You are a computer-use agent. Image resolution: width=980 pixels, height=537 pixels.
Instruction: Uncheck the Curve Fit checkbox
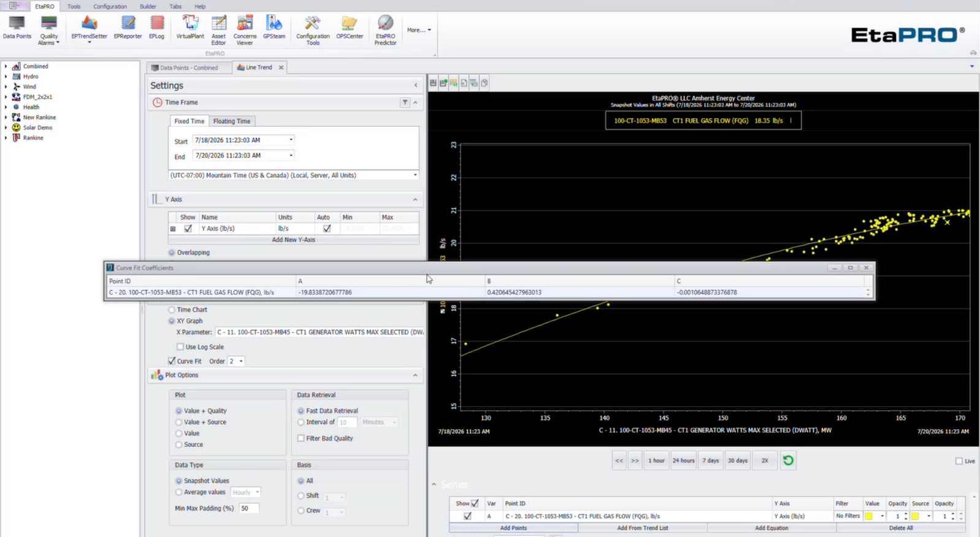coord(172,361)
